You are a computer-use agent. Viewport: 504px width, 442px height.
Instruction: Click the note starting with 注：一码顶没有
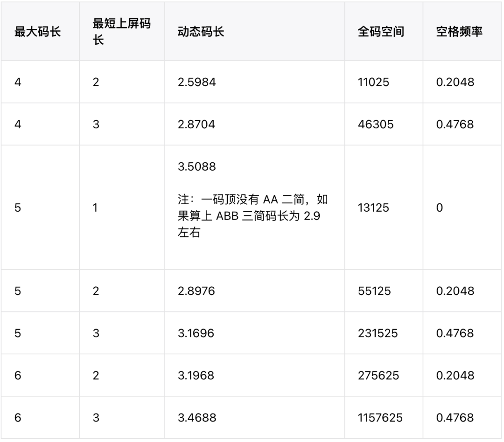pos(252,216)
